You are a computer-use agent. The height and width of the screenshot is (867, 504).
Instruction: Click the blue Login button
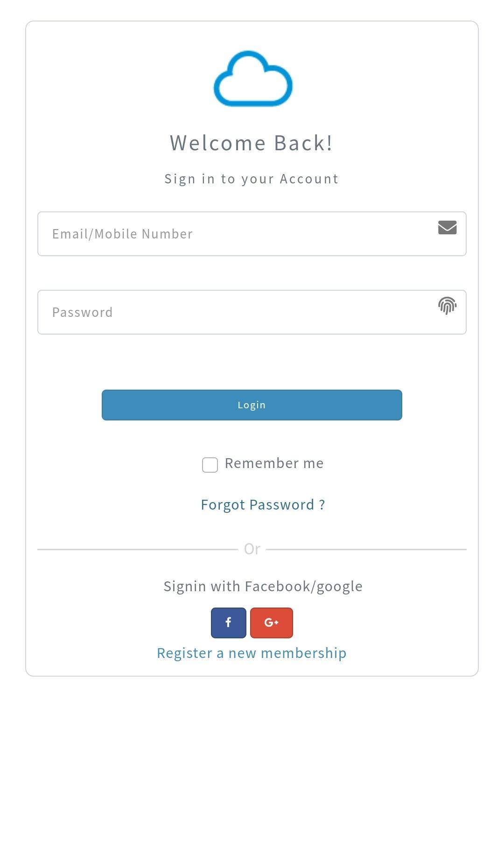[x=252, y=405]
